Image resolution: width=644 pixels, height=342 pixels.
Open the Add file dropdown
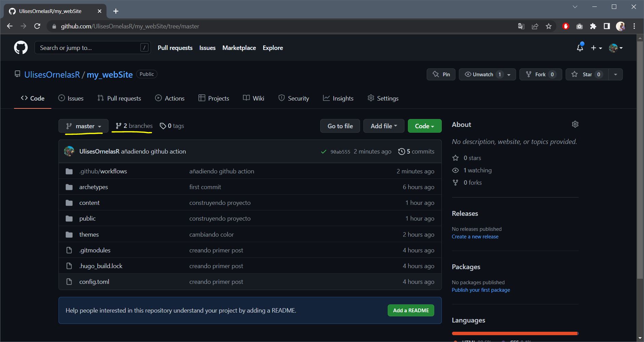pos(384,126)
